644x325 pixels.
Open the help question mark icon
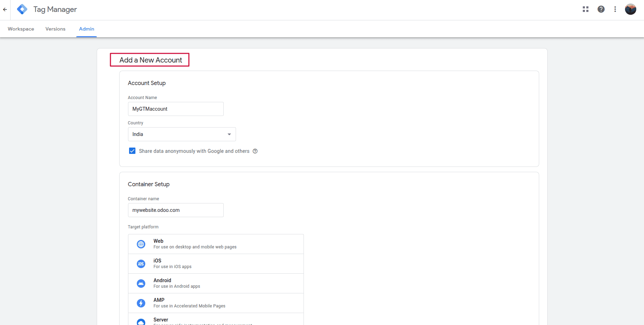(x=601, y=9)
